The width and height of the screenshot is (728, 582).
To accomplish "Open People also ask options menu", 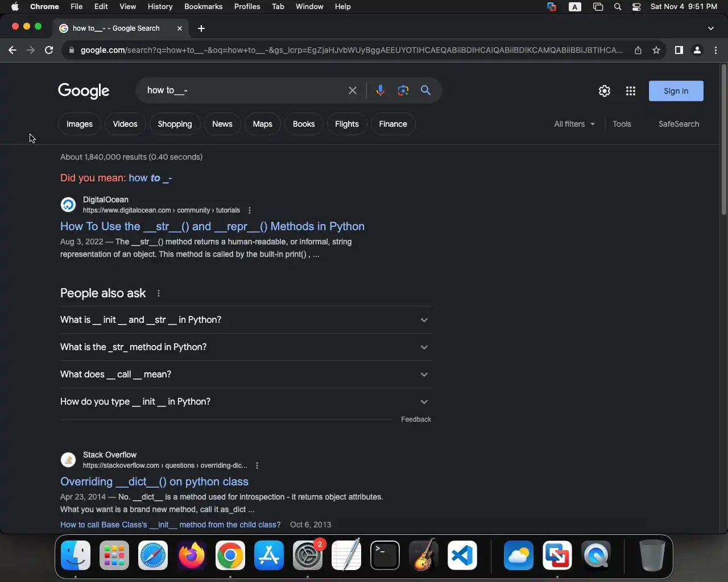I will click(x=159, y=293).
